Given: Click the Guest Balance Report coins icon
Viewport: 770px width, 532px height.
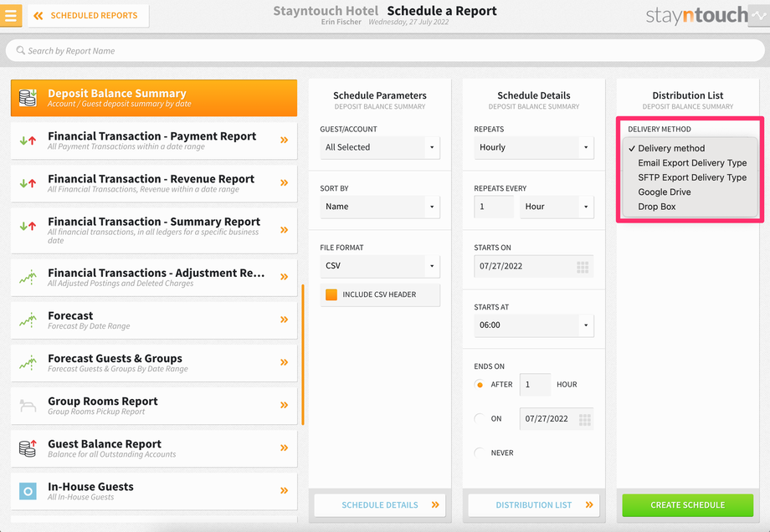Looking at the screenshot, I should coord(28,448).
